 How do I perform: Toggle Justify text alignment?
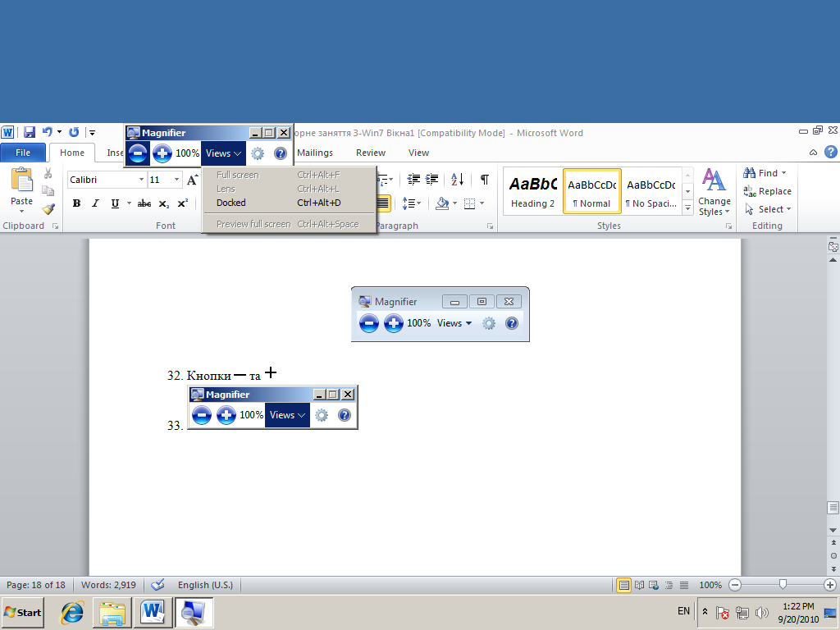(x=382, y=203)
